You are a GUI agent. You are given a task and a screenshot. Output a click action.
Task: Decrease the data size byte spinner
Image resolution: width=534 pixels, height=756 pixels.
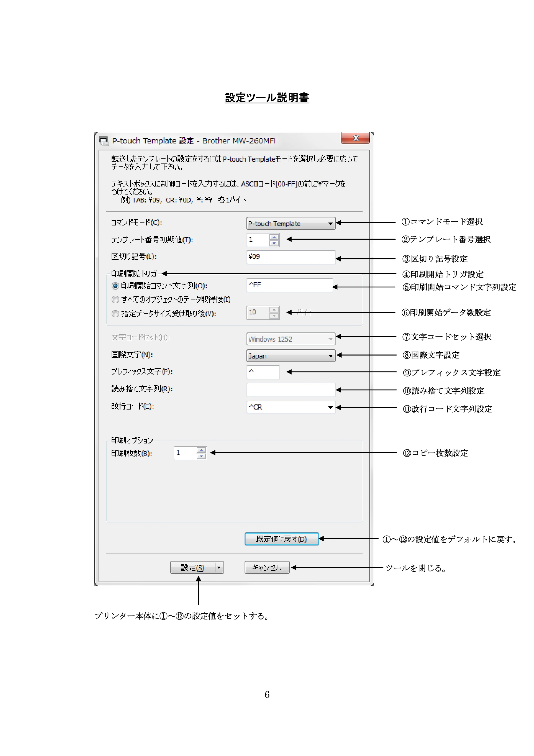(x=274, y=316)
